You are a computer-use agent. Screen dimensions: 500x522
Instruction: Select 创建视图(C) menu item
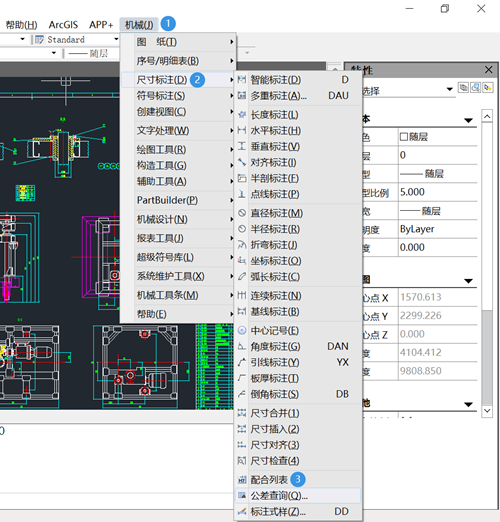tap(178, 112)
